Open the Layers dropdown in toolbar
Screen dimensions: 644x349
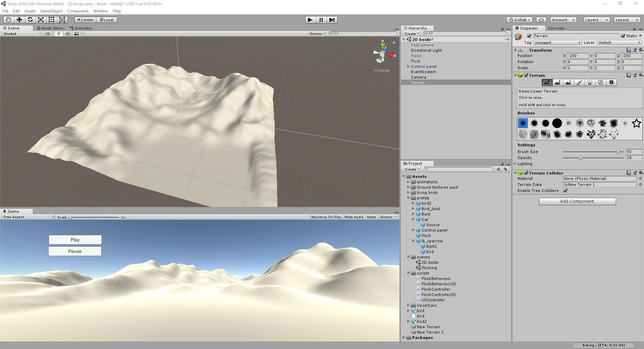597,20
